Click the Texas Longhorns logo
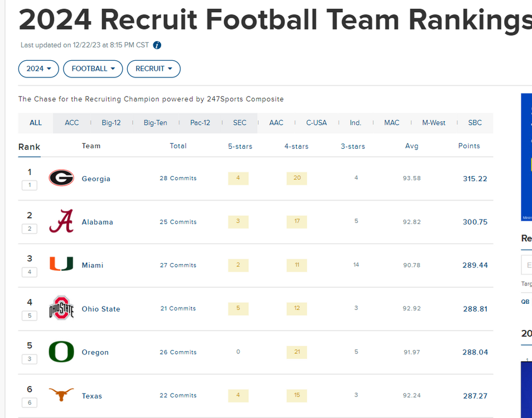Screen dimensions: 532x418 pyautogui.click(x=61, y=395)
